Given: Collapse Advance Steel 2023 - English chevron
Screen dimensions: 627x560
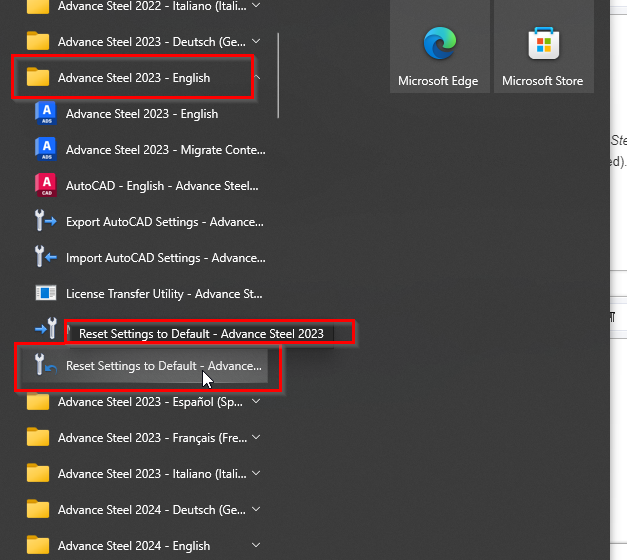Looking at the screenshot, I should point(258,77).
